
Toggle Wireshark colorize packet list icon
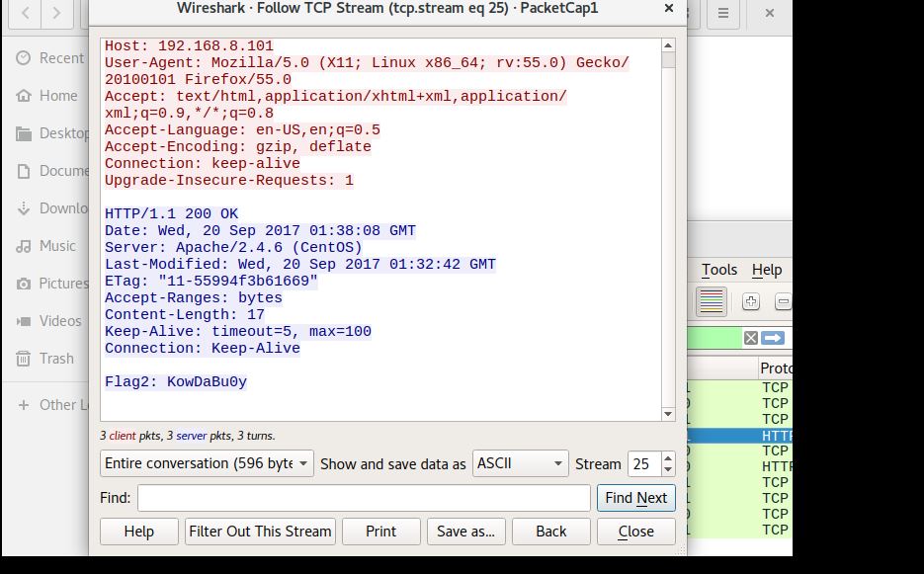[711, 301]
